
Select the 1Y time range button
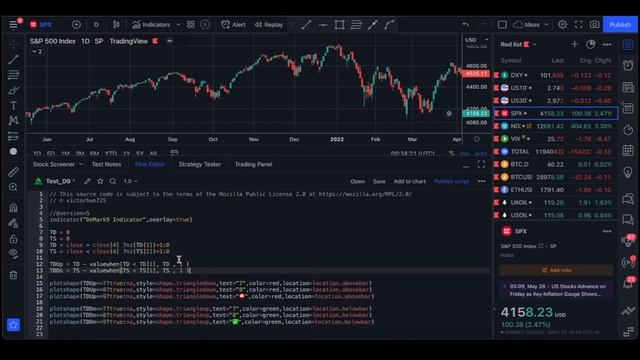pos(127,153)
